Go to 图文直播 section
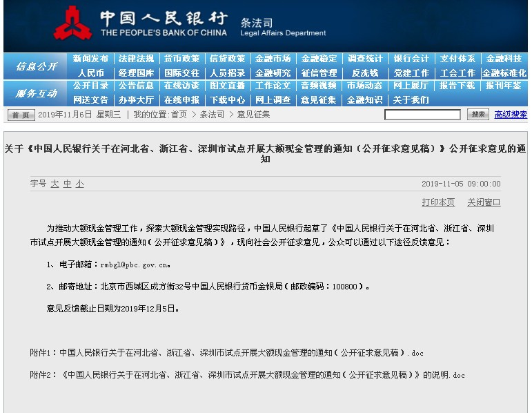Screen dimensions: 532x413 click(227, 86)
